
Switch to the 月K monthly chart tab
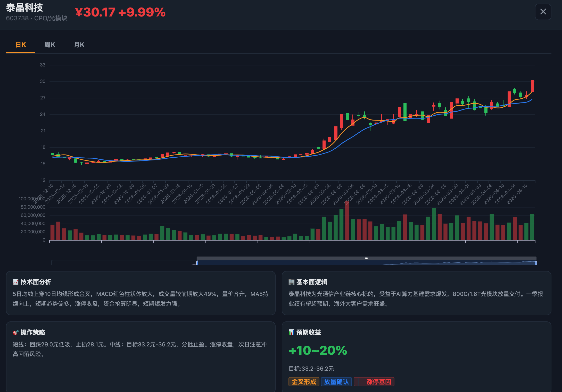coord(79,45)
